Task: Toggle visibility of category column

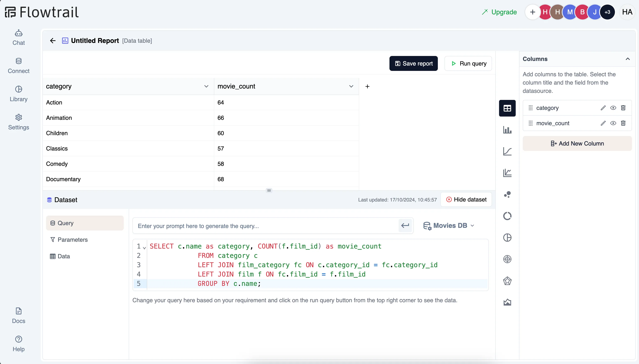Action: click(613, 108)
